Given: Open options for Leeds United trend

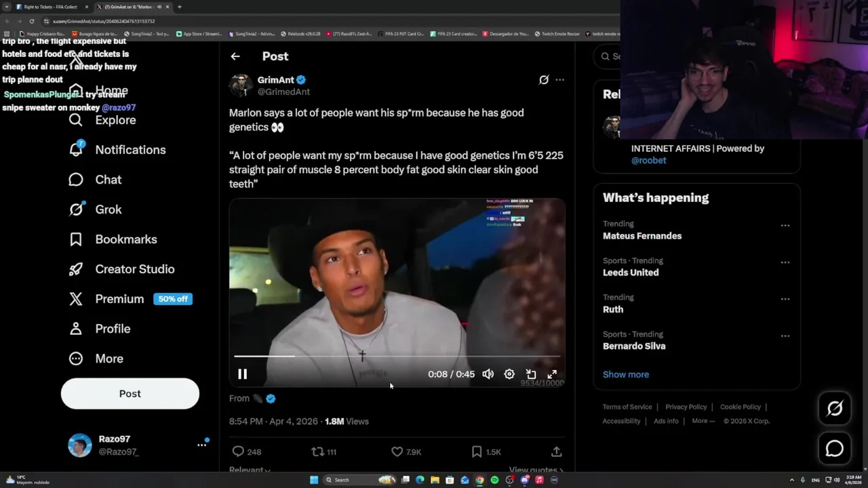Looking at the screenshot, I should click(x=785, y=262).
